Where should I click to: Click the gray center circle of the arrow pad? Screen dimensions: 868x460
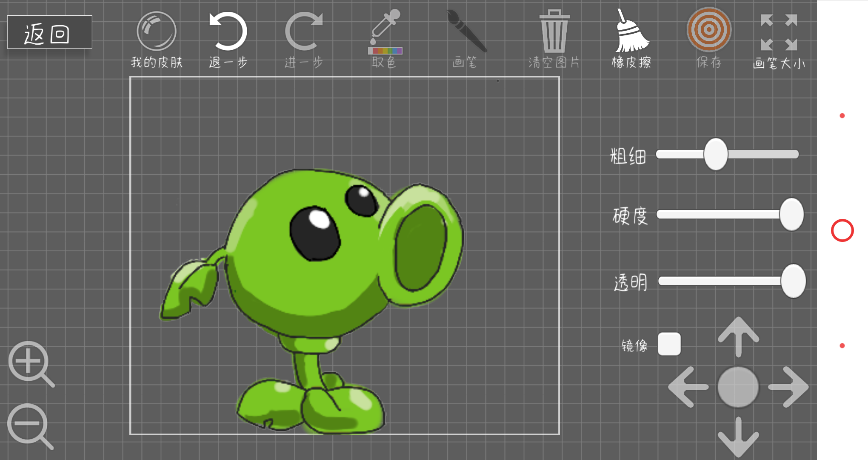pos(738,387)
